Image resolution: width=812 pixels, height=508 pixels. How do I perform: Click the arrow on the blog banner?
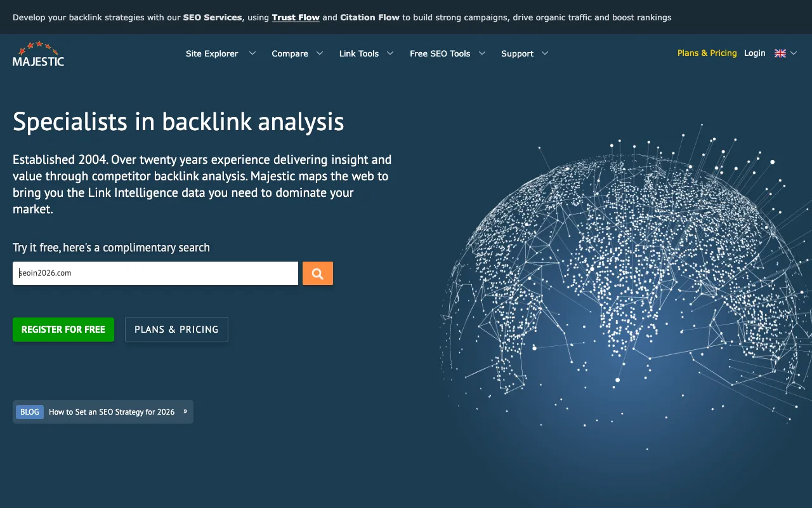click(x=185, y=411)
